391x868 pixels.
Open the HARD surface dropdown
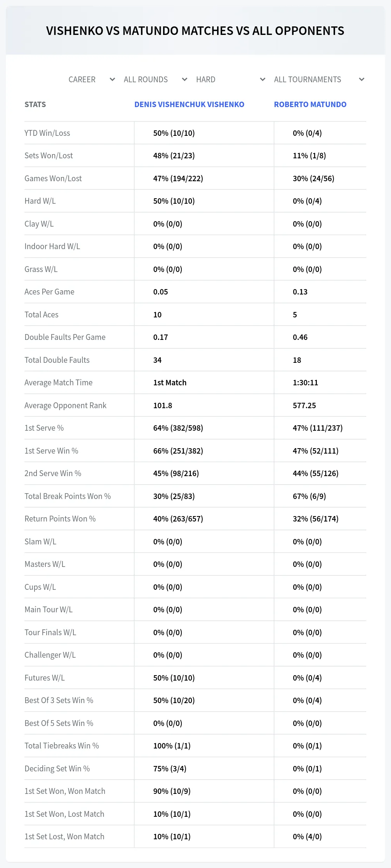tap(230, 80)
